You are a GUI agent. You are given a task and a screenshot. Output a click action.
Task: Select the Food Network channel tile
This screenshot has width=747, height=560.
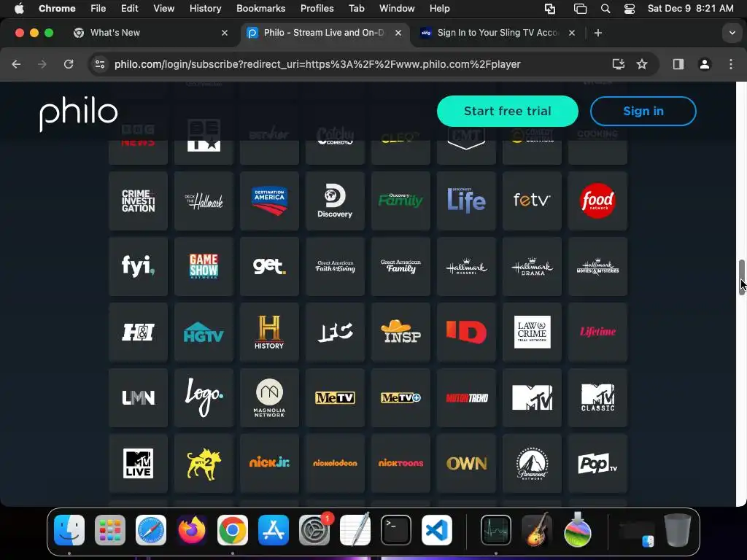point(598,201)
